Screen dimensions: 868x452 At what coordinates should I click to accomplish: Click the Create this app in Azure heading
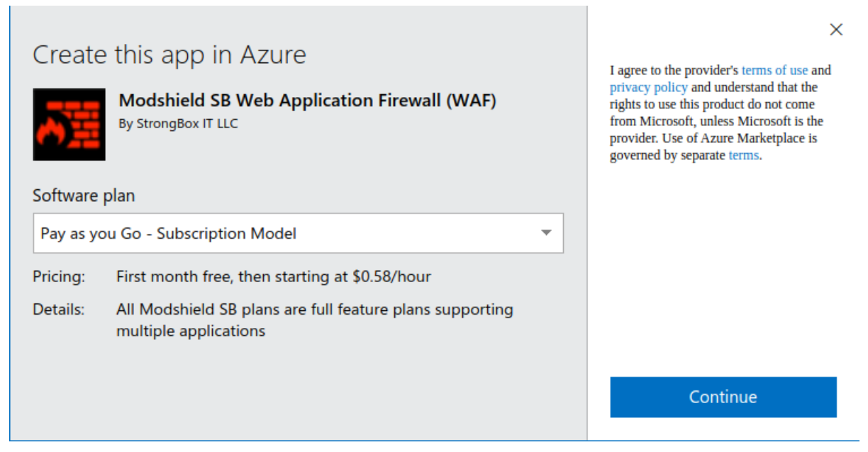(169, 55)
